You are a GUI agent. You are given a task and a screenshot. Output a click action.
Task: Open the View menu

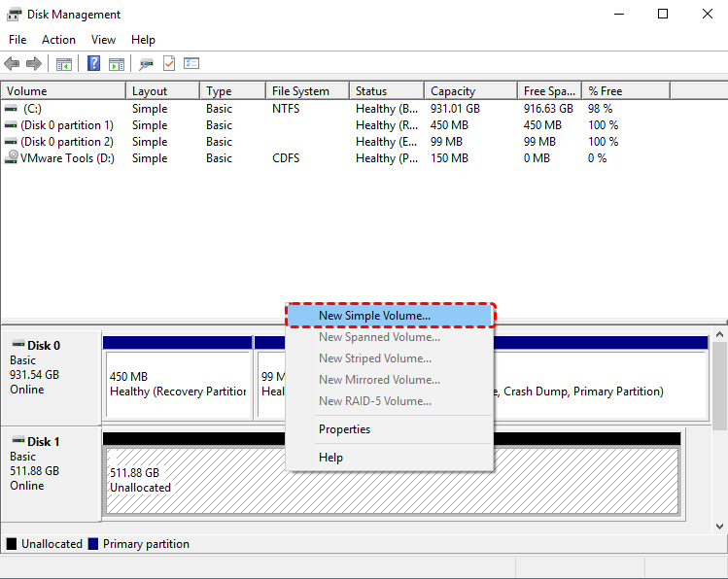point(103,40)
